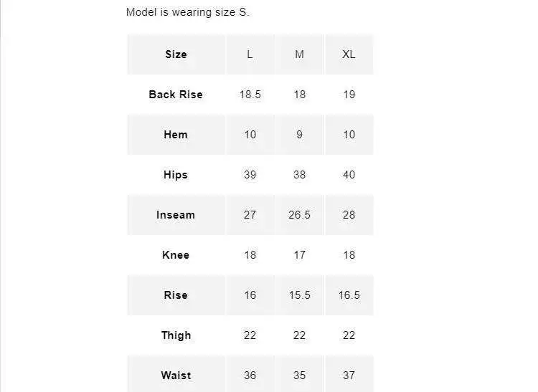Select the XL size column header
538x392 pixels.
point(349,54)
